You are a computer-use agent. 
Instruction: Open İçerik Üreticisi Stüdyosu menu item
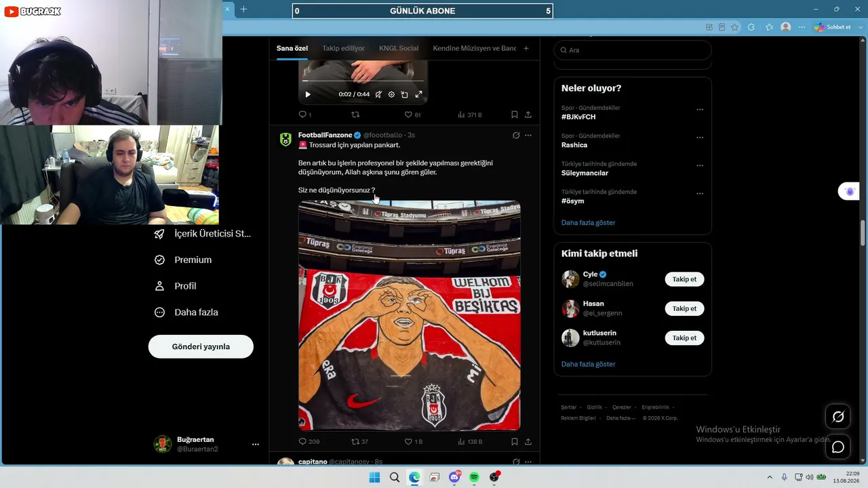pyautogui.click(x=203, y=234)
